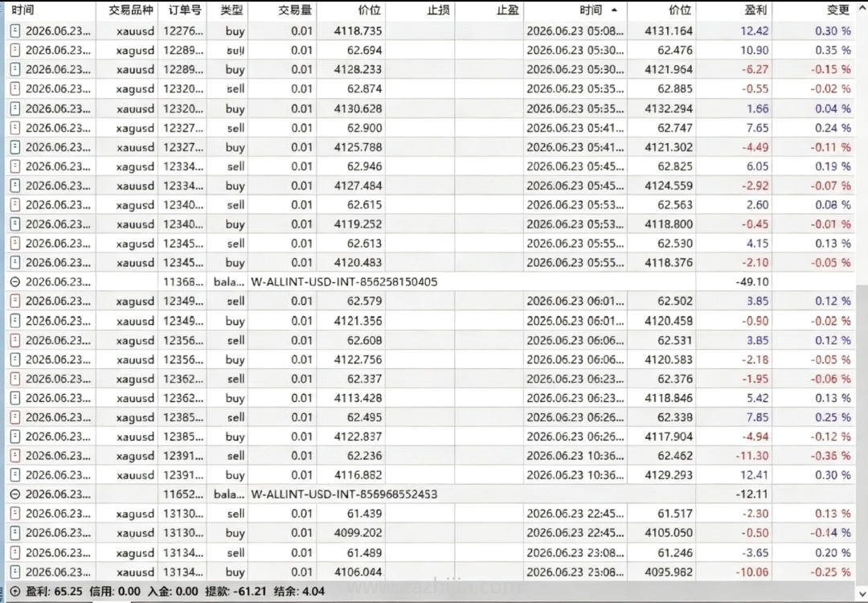
Task: Click the 止损 column header
Action: 439,10
